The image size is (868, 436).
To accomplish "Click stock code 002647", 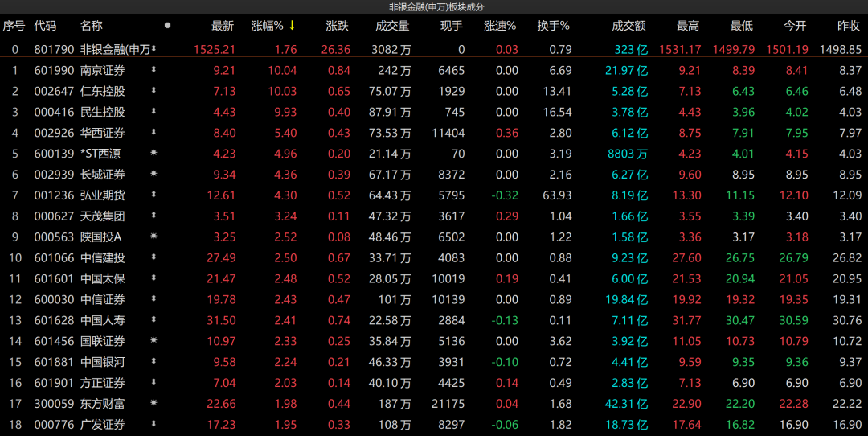I will pyautogui.click(x=54, y=91).
